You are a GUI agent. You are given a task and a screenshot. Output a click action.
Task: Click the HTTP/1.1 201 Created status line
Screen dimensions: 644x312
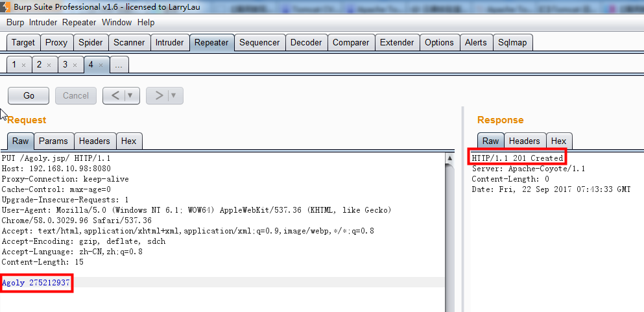click(518, 158)
